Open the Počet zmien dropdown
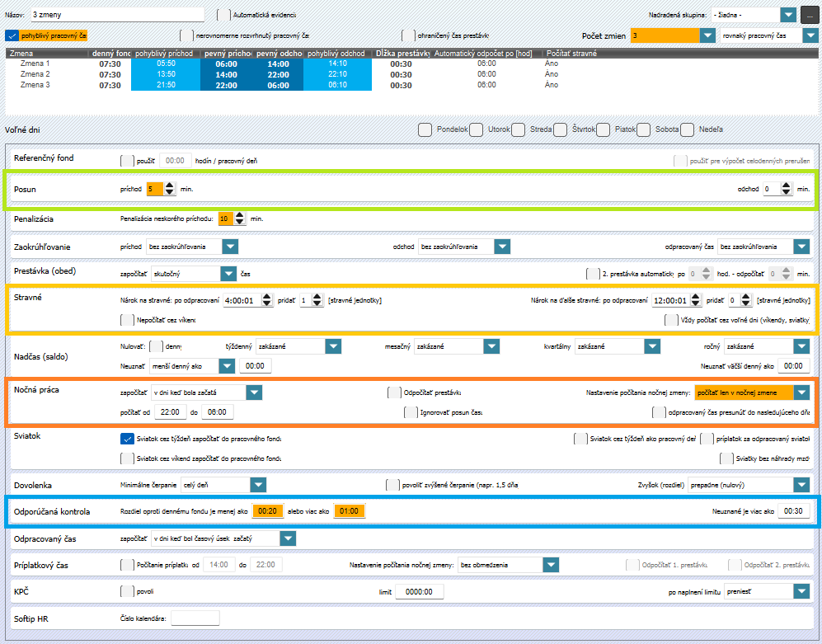This screenshot has height=644, width=822. 707,35
